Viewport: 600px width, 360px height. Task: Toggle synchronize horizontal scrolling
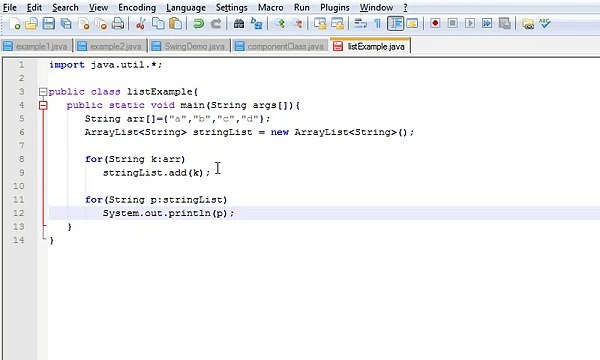coord(338,24)
